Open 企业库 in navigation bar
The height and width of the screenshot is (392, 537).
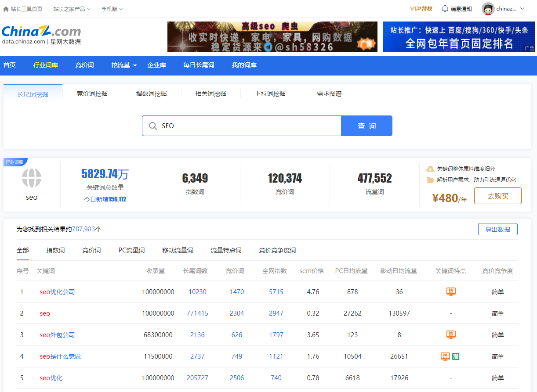coord(157,65)
